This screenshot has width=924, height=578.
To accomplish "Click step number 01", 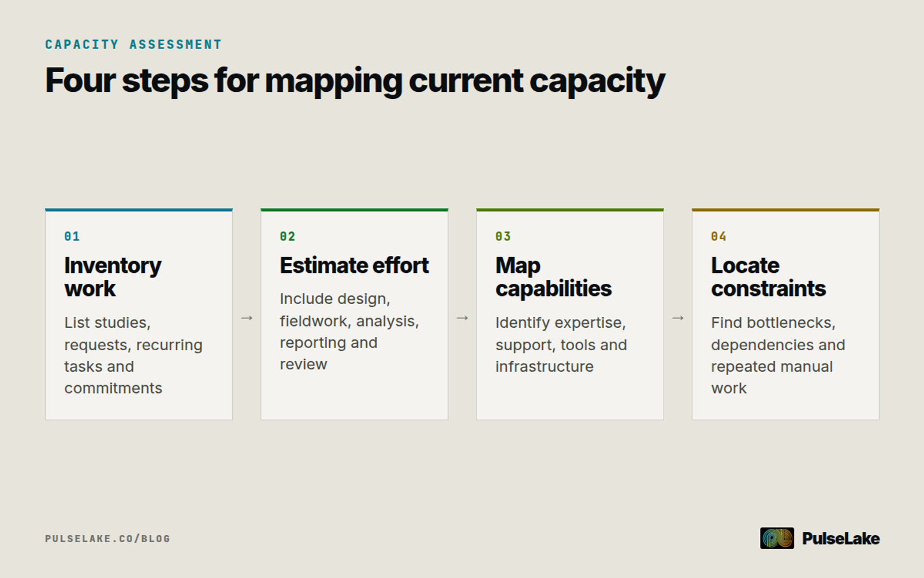I will tap(72, 236).
